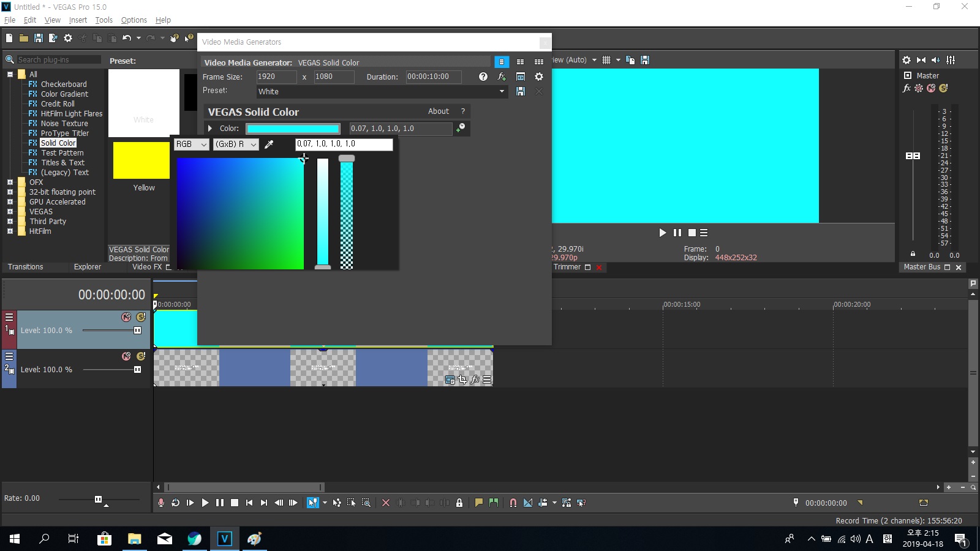The image size is (980, 551).
Task: Replace plug-in using the window icon
Action: tap(521, 77)
